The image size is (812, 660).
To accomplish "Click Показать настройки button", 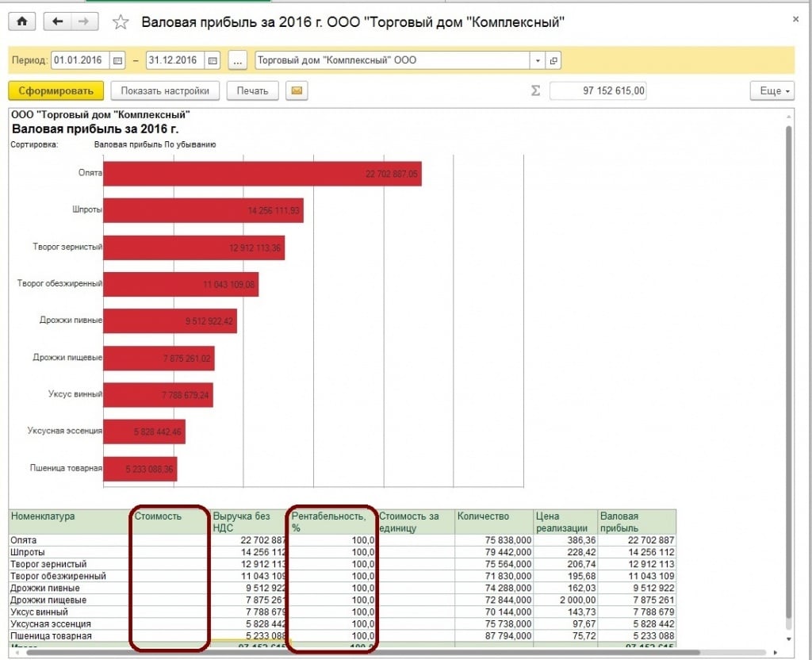I will (165, 91).
